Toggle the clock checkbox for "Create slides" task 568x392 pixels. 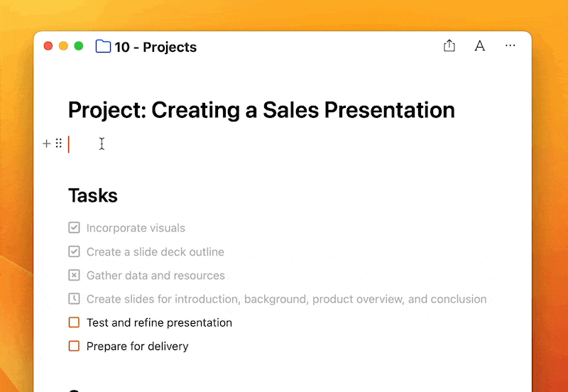click(74, 299)
